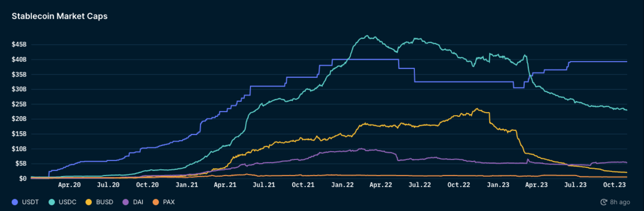Toggle the PAX legend label

click(x=169, y=202)
